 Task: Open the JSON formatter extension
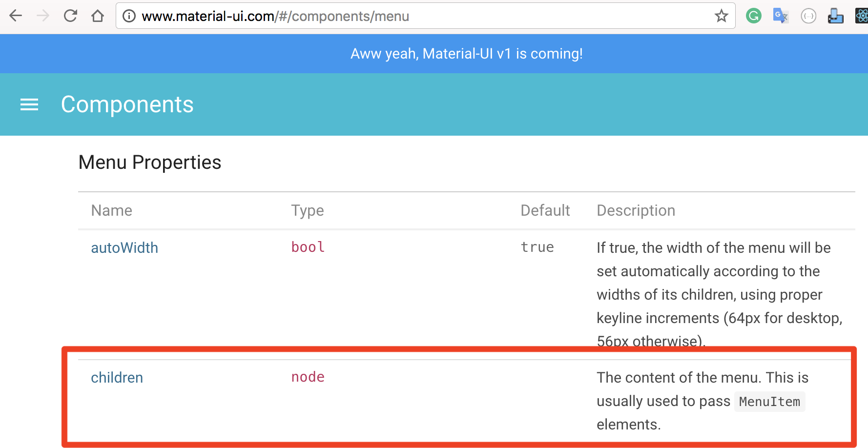(808, 16)
